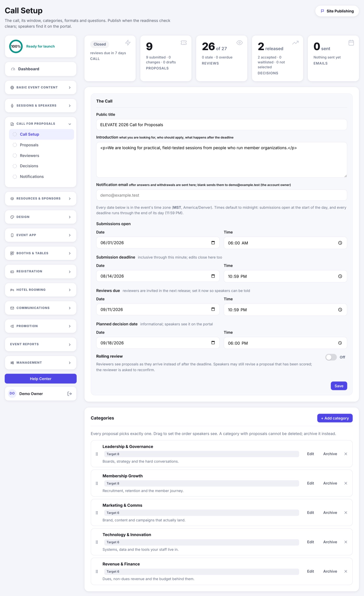Viewport: 364px width, 596px height.
Task: Open calendar picker for Reviews due date
Action: point(213,309)
